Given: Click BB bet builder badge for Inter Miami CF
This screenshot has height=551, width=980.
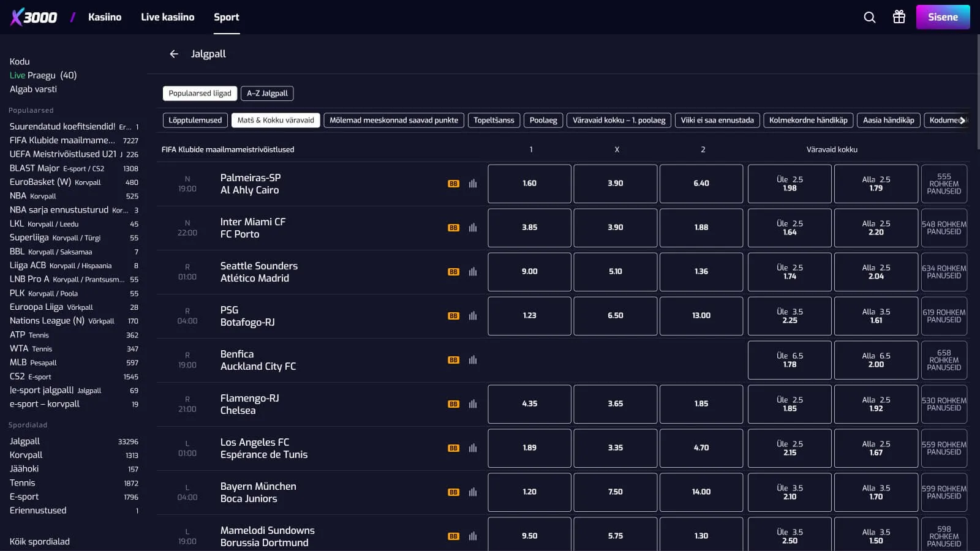Looking at the screenshot, I should (453, 228).
